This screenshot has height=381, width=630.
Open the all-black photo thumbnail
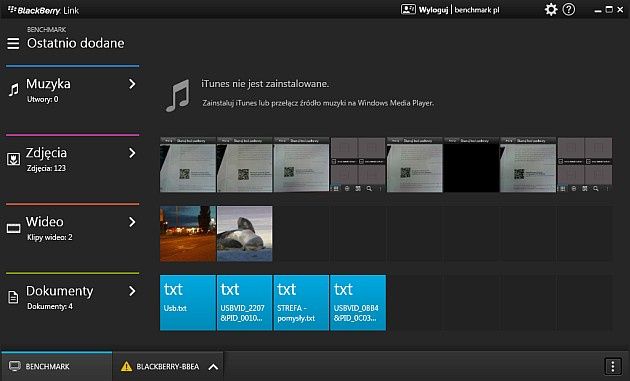471,165
